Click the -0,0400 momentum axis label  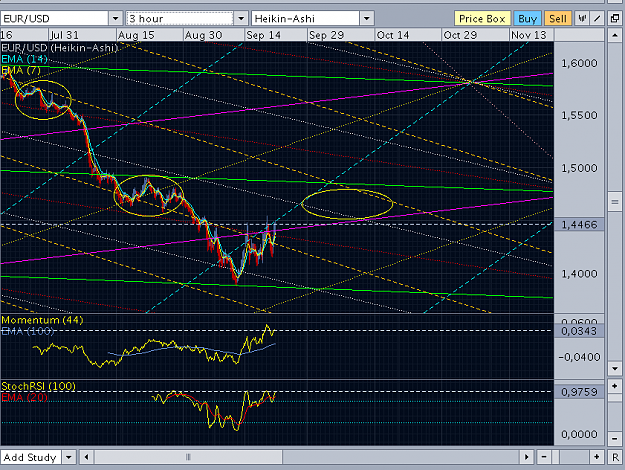(x=579, y=357)
